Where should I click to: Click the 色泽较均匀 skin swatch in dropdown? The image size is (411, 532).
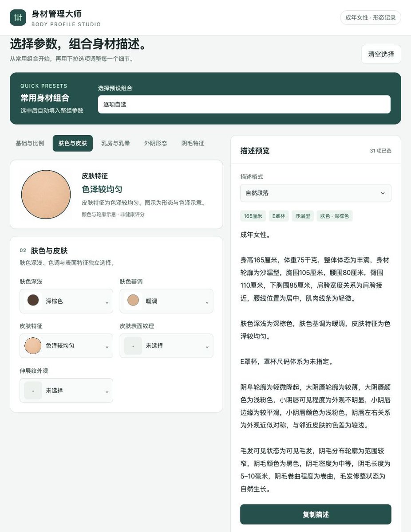(33, 345)
